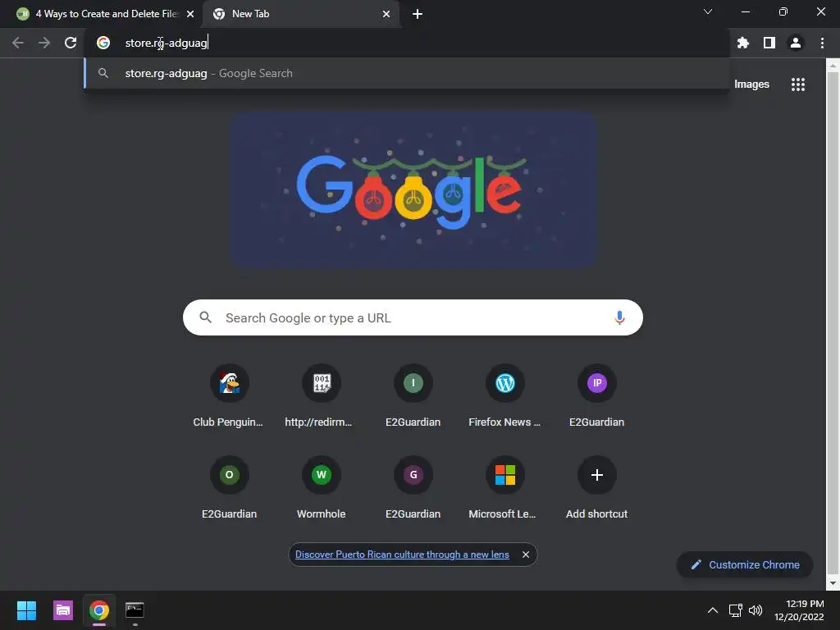Open the Microsoft Le... shortcut
This screenshot has height=630, width=840.
504,488
